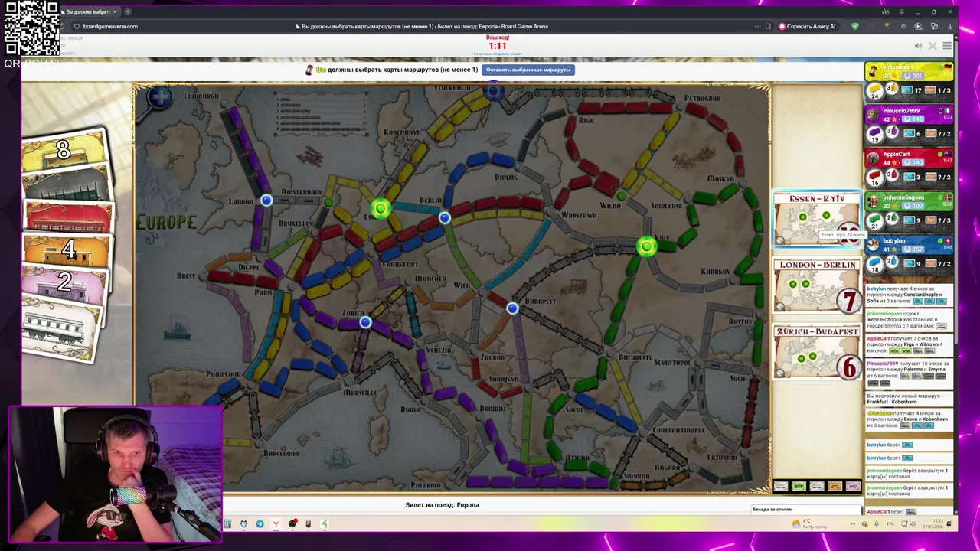Pick the orange face-up train card
Viewport: 980px width, 551px height.
click(x=835, y=487)
